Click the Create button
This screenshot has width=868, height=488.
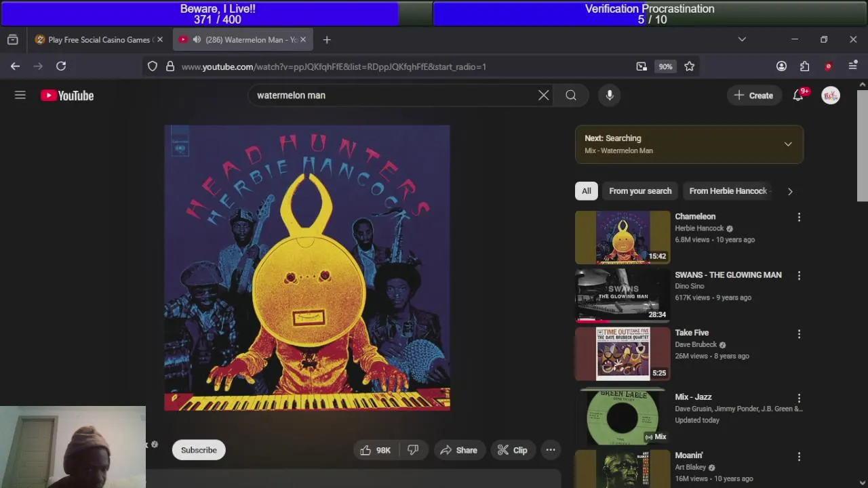[753, 96]
